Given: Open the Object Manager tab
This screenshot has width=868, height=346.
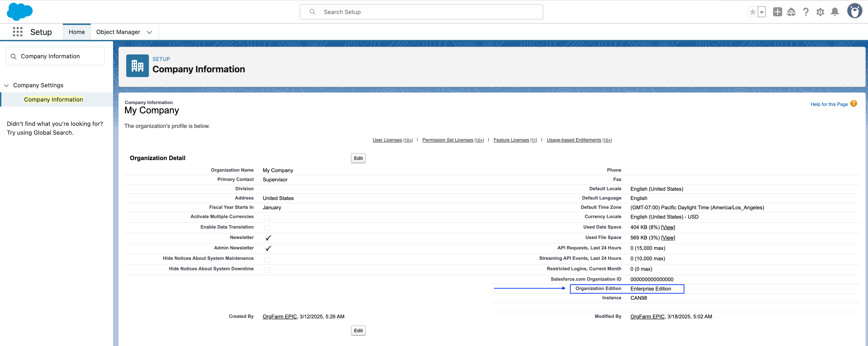Looking at the screenshot, I should point(118,32).
